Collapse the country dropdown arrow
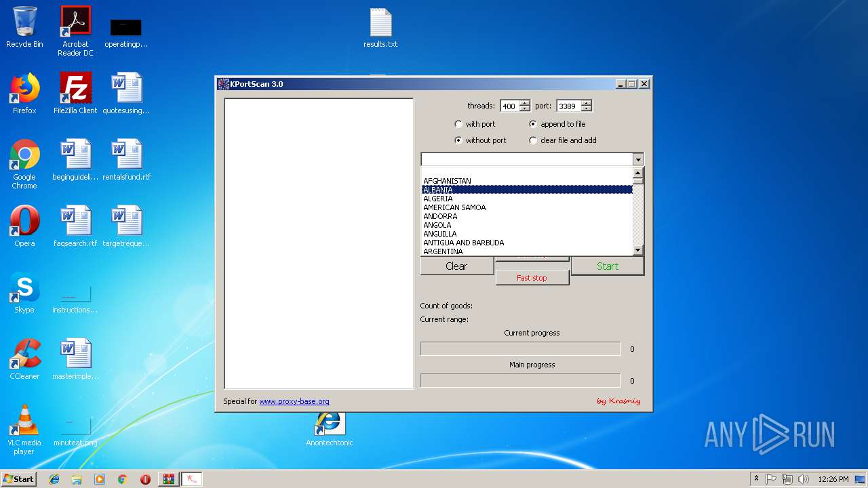Screen dimensions: 868x488 [x=637, y=159]
